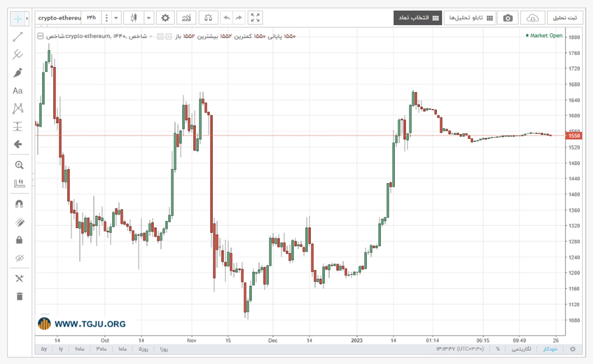Hide all drawings with the eye icon
Viewport: 593px width, 364px height.
point(19,258)
